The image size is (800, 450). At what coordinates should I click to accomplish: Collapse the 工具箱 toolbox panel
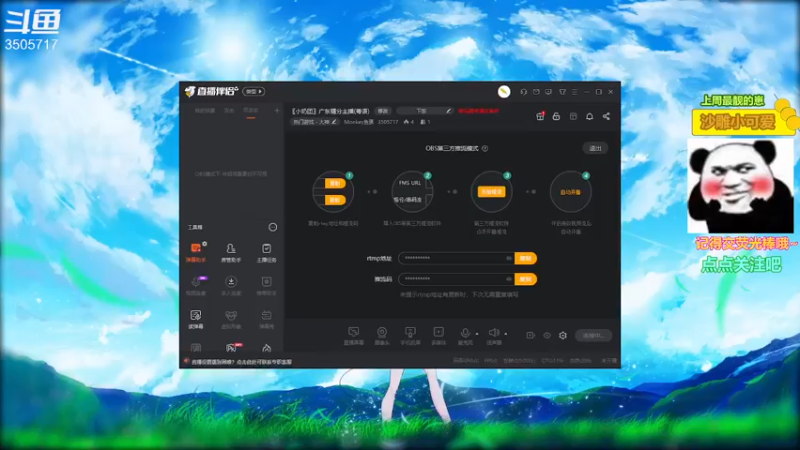pyautogui.click(x=273, y=227)
